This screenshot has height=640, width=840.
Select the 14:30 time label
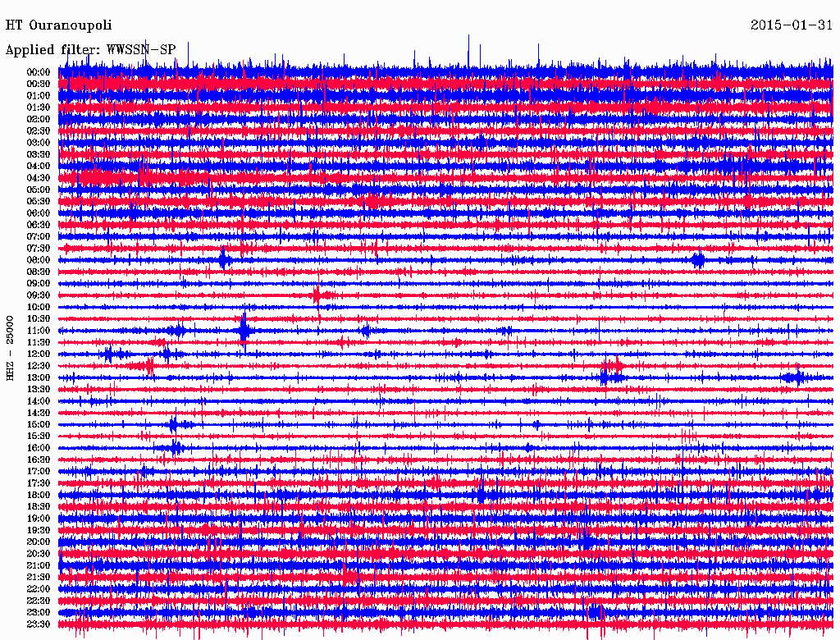click(x=39, y=414)
